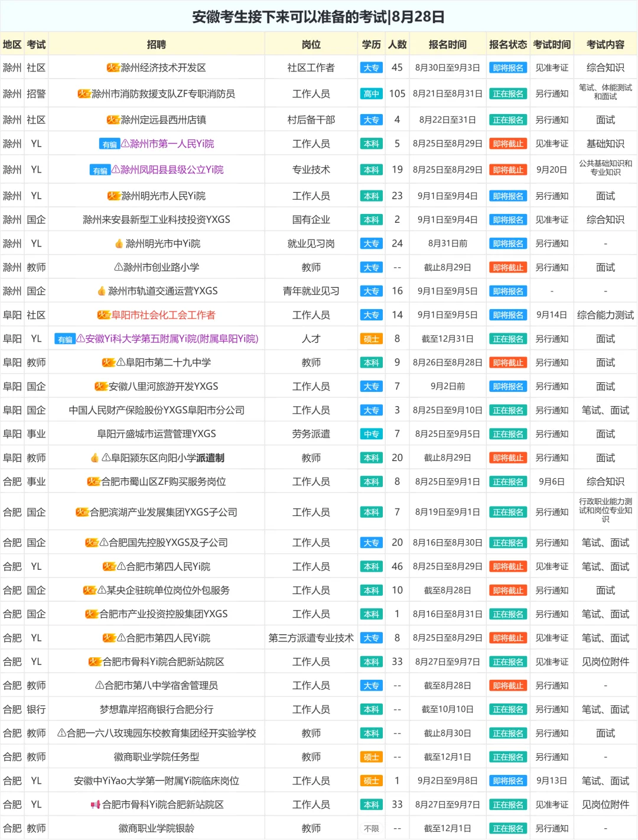Click the 报名状态 column header
Screen dimensions: 638x840
(x=508, y=44)
